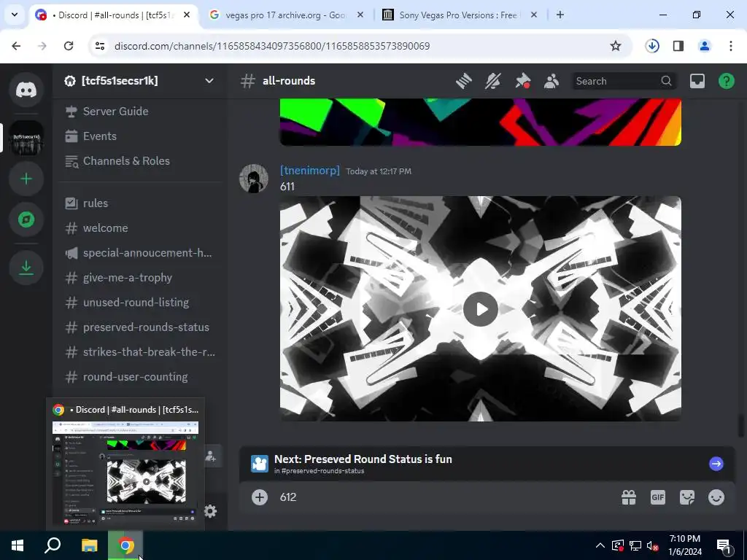Select the tcf5s1secsr1k server icon
This screenshot has height=560, width=747.
tap(26, 138)
